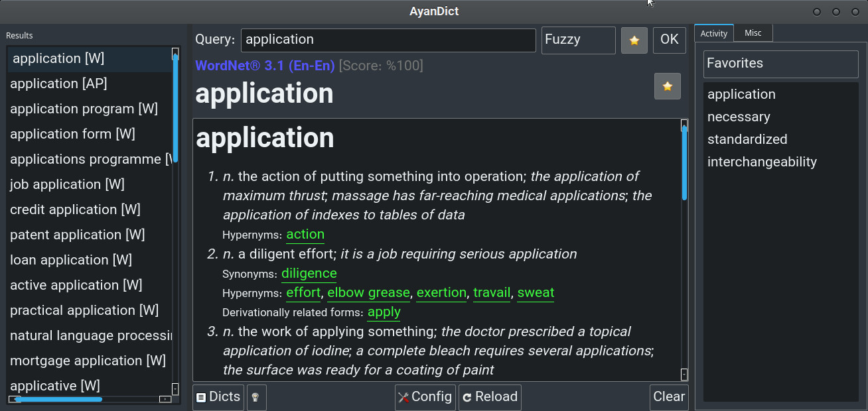Open the 'elbow grease' hypernym link

pyautogui.click(x=368, y=292)
